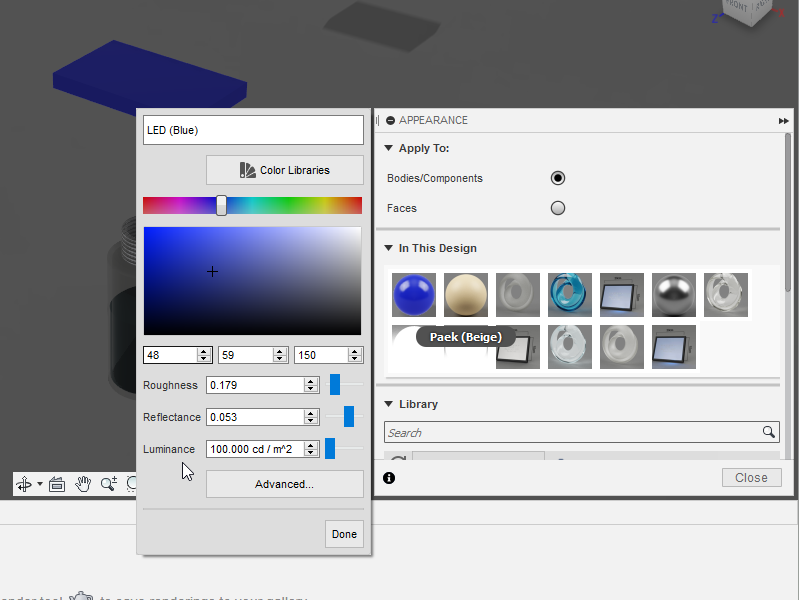Click the "Roughness" label

pos(170,385)
